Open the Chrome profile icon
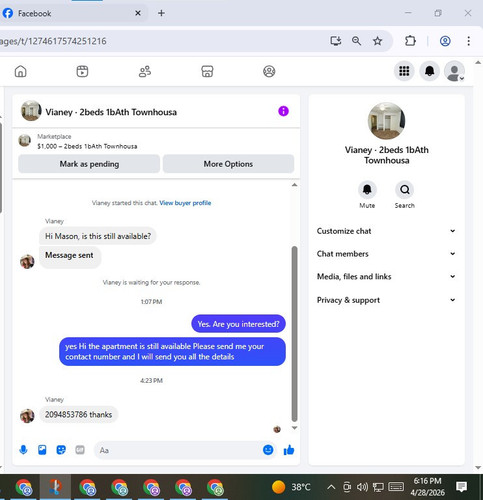Screen dimensions: 483x500 pos(445,41)
